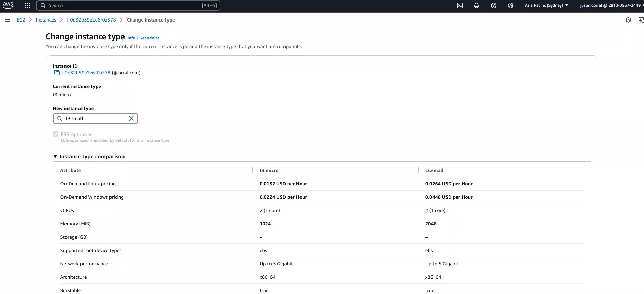Click the Get advice link

coord(149,38)
